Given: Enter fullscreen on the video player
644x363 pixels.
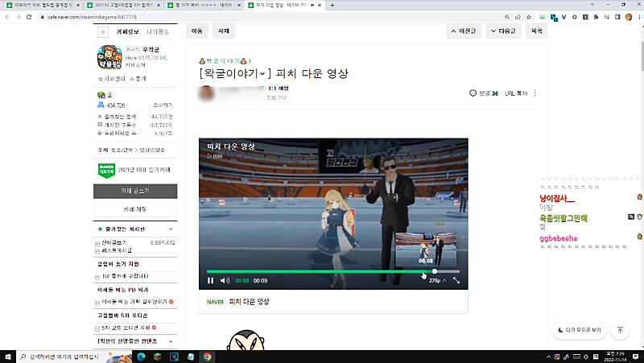Looking at the screenshot, I should coord(456,280).
